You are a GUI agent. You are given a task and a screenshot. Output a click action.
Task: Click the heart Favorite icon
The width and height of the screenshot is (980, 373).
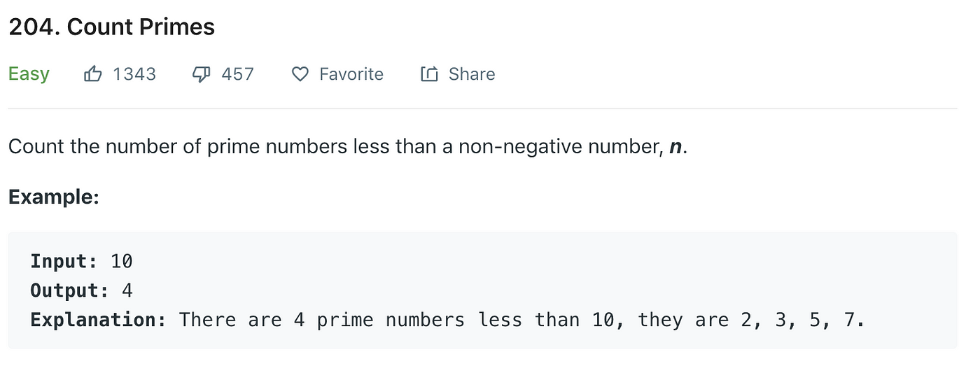click(x=300, y=74)
